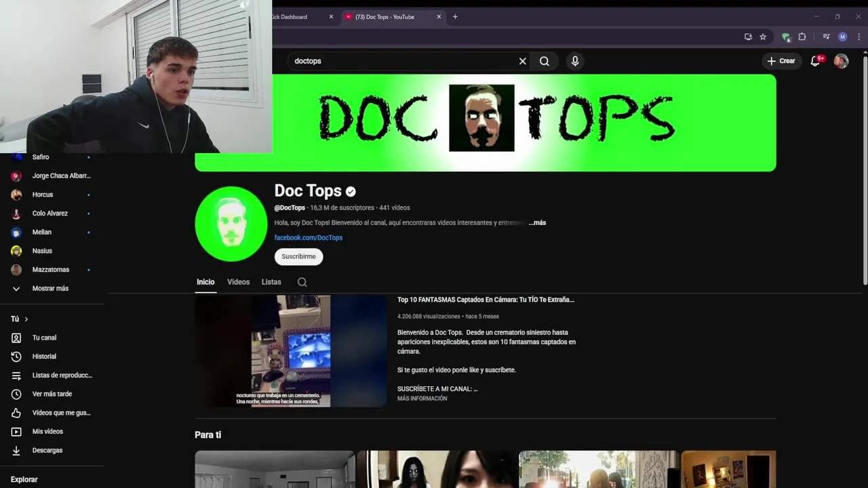868x488 pixels.
Task: Play the featured FANTASMAS video thumbnail
Action: pyautogui.click(x=291, y=350)
